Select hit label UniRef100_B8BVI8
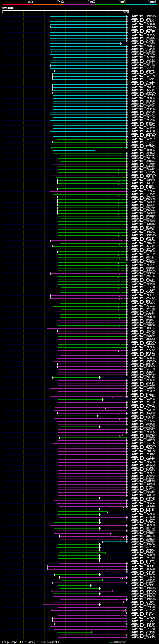 click(143, 509)
